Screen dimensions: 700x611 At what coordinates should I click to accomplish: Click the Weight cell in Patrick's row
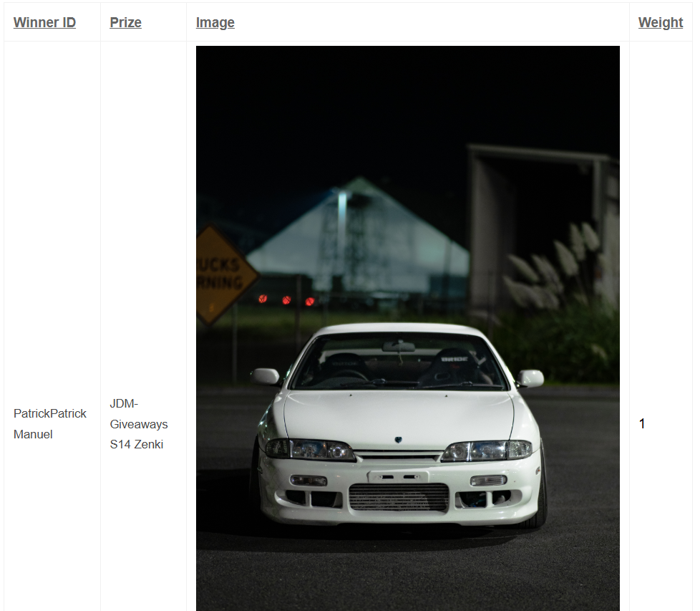642,423
